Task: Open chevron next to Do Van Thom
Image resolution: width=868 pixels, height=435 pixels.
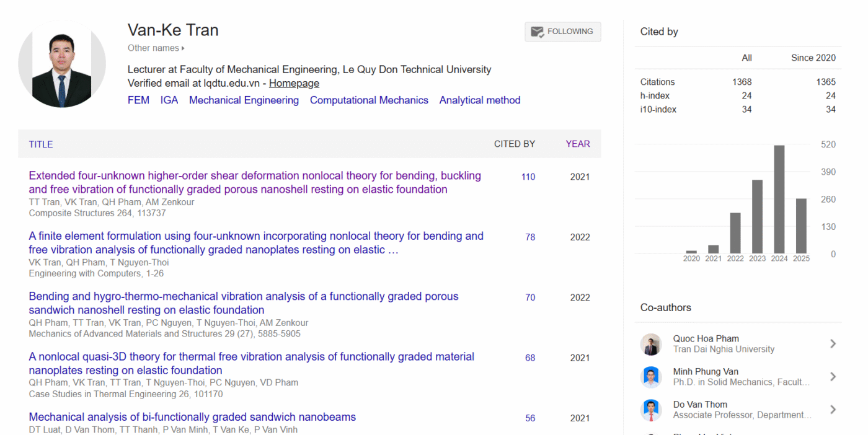Action: pos(833,410)
